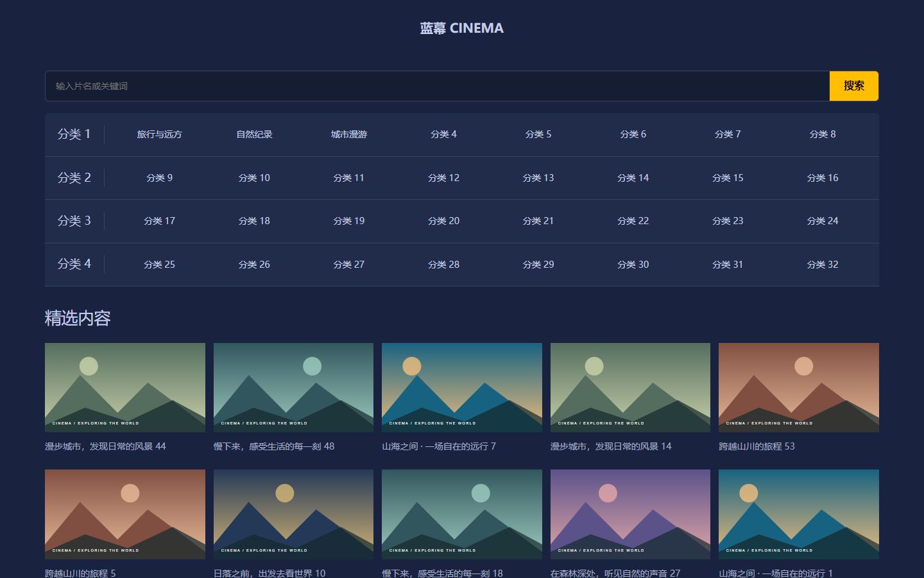
Task: Open thumbnail for 在森林深处，听见自然的声音 27
Action: (x=630, y=514)
